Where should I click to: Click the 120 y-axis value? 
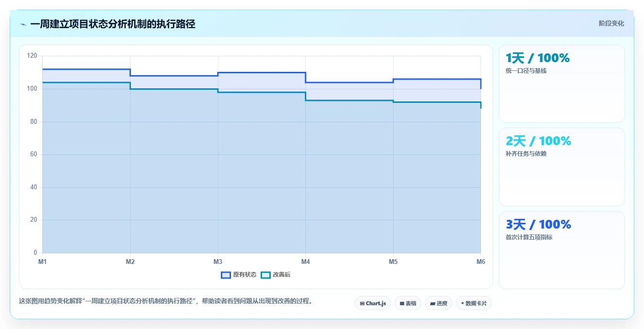point(32,56)
